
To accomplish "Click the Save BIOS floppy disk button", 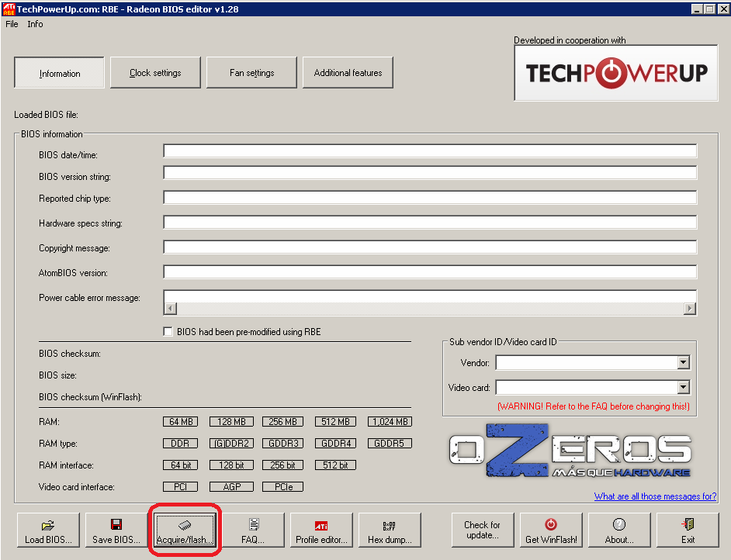I will (x=116, y=531).
